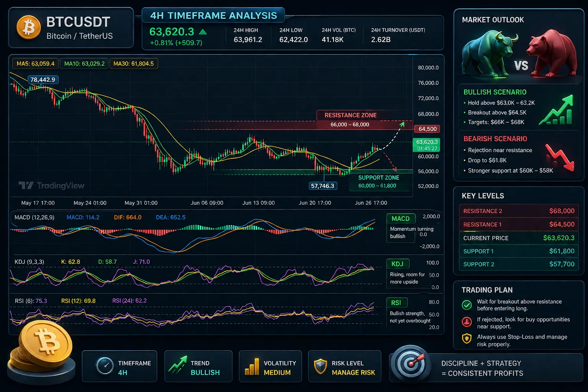Click the BTCUSDT symbol title

78,22
